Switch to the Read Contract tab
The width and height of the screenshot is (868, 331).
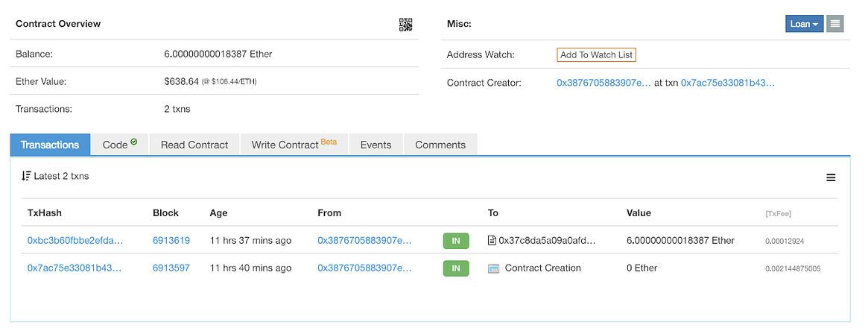pos(194,145)
